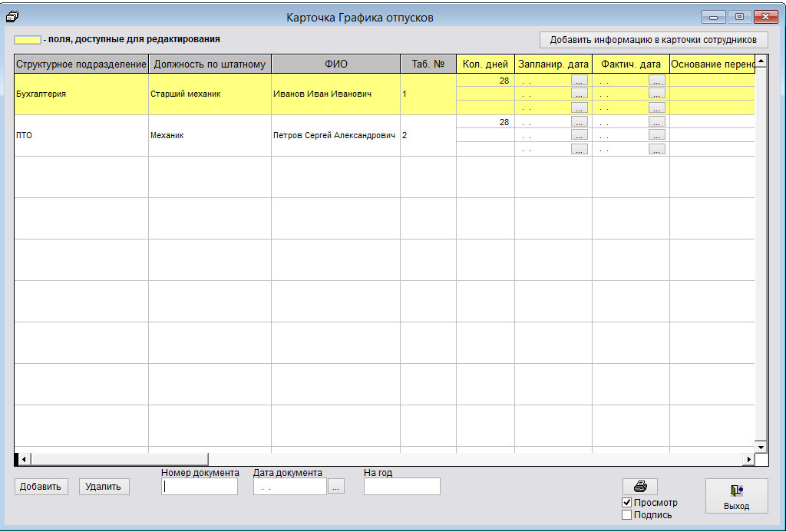Click the Удалить button
This screenshot has height=532, width=786.
coord(104,487)
